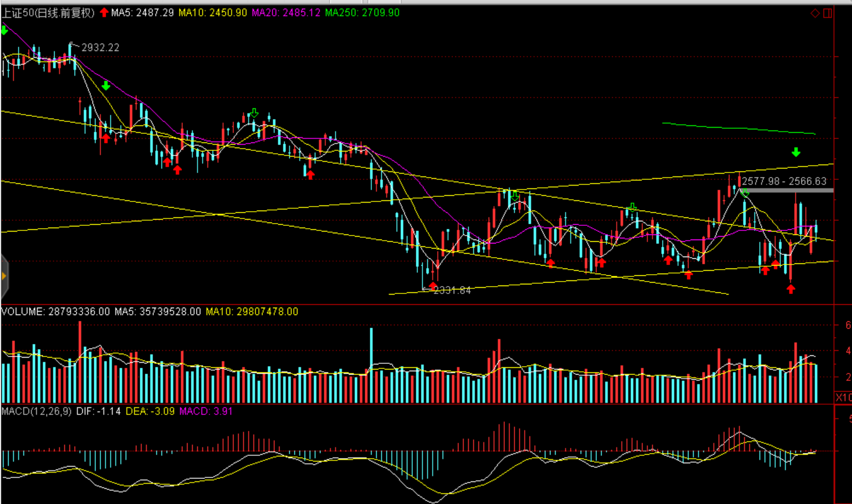Select the MA10: 2450.90 indicator label
The height and width of the screenshot is (504, 852).
(x=213, y=12)
